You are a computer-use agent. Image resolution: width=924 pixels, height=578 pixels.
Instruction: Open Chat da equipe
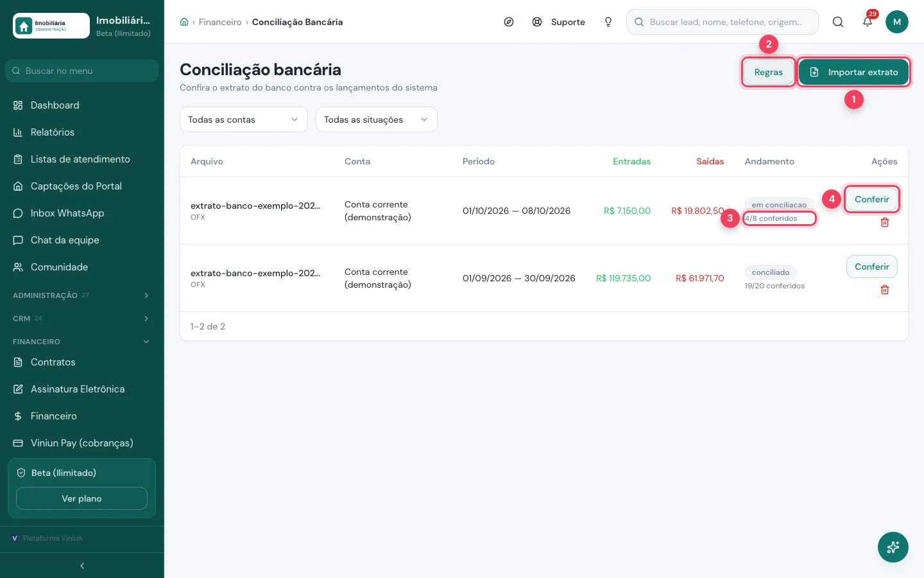coord(82,240)
